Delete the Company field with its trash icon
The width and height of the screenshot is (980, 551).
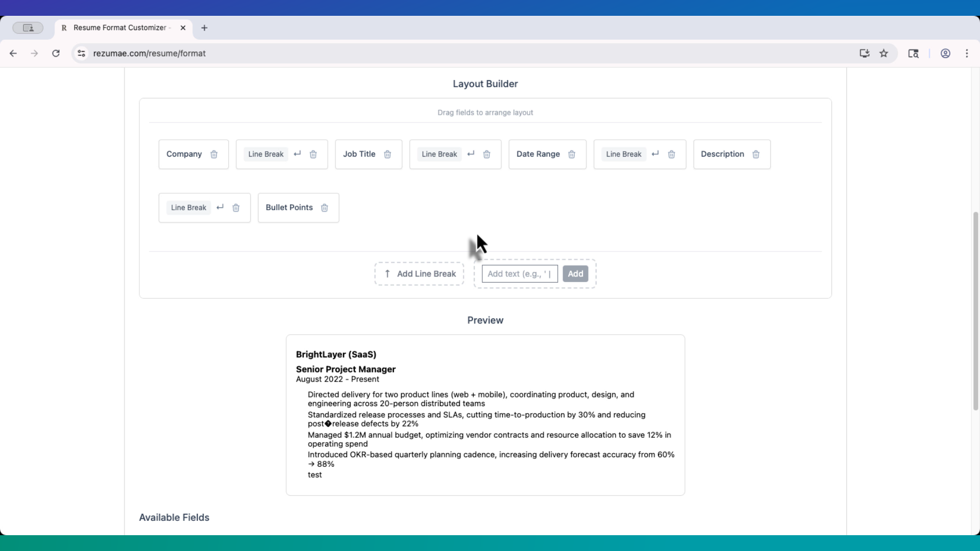point(214,154)
